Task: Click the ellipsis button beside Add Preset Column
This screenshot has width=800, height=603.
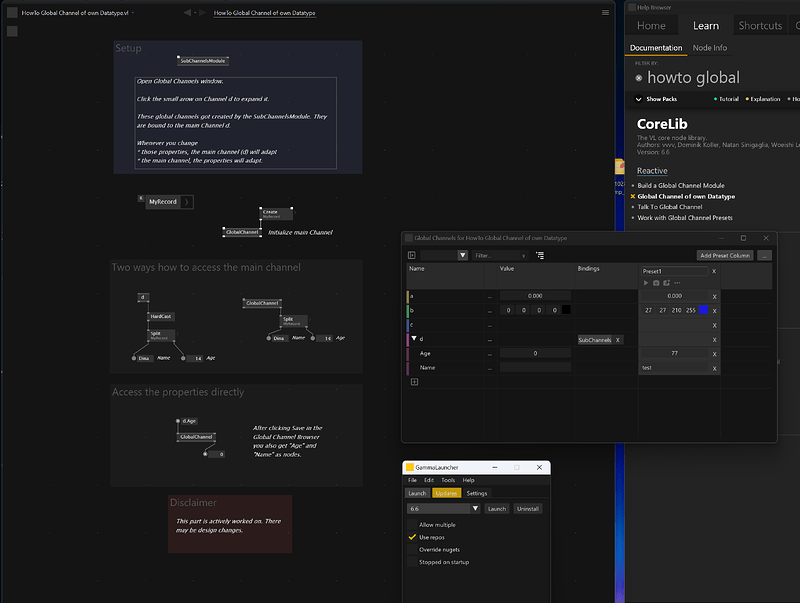Action: [764, 256]
